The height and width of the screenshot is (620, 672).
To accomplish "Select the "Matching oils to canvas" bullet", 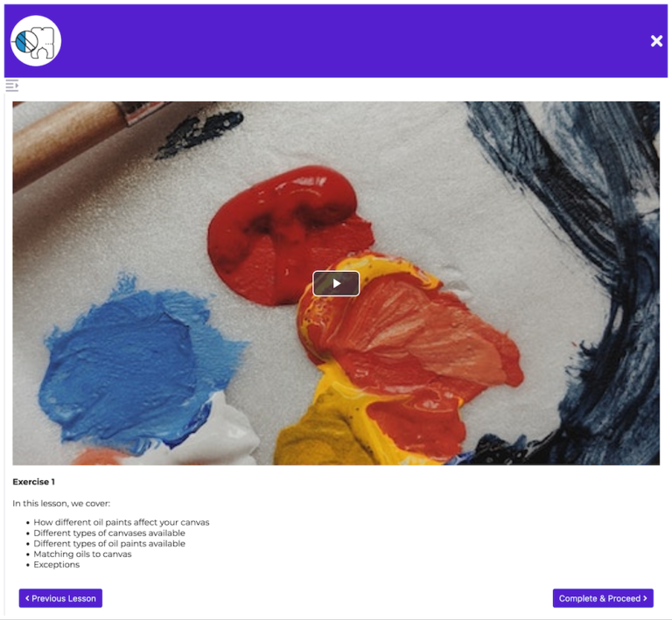I will tap(82, 554).
